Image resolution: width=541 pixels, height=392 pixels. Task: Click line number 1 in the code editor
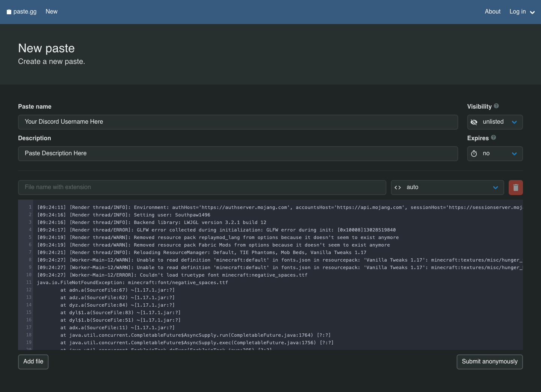[x=30, y=207]
